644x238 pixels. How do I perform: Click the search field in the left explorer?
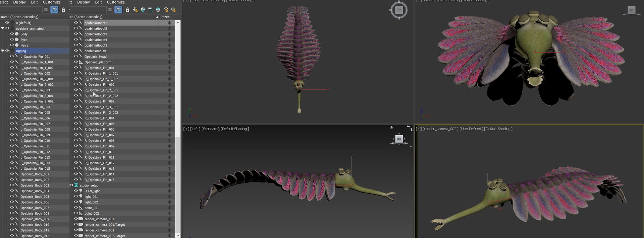coord(21,10)
